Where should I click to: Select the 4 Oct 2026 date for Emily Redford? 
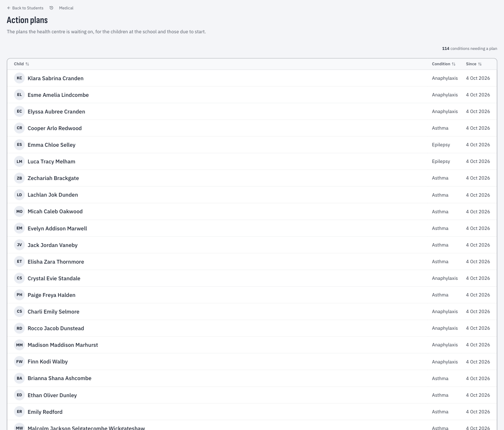tap(478, 412)
